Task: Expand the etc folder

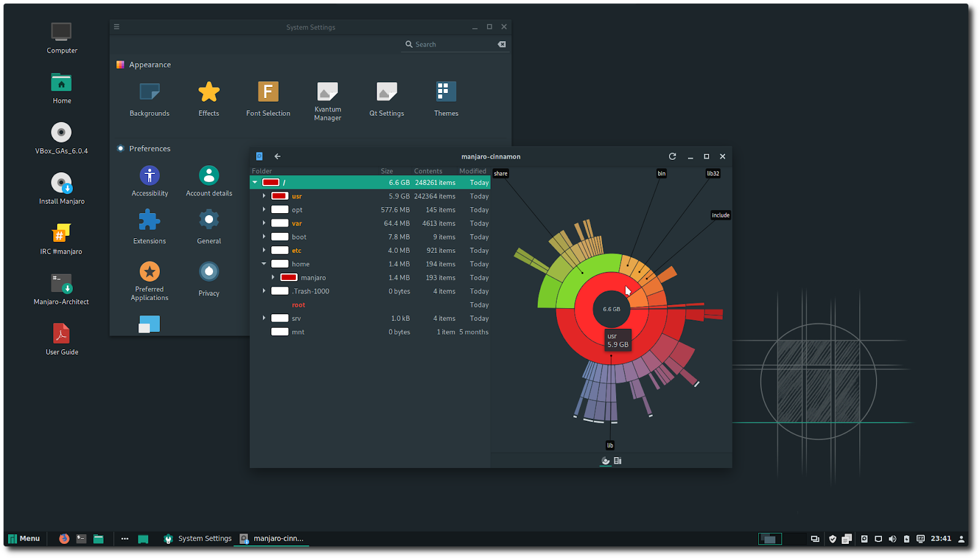Action: click(x=264, y=250)
